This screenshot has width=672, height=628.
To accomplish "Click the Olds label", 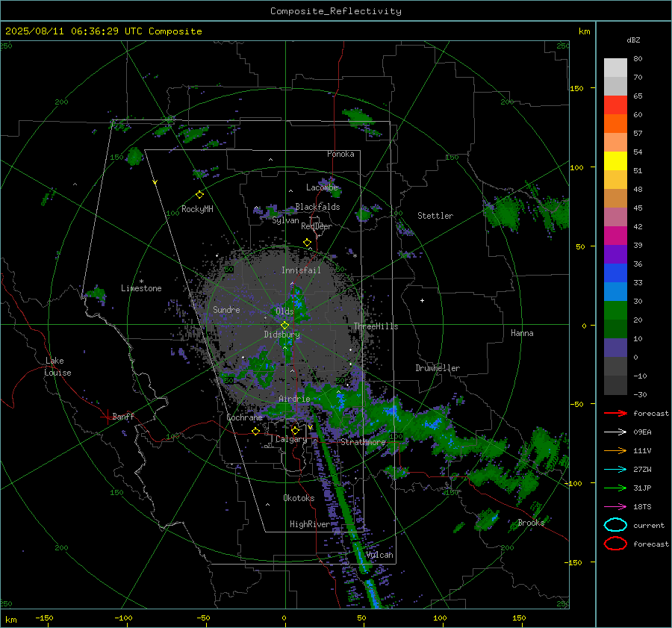I will tap(284, 311).
